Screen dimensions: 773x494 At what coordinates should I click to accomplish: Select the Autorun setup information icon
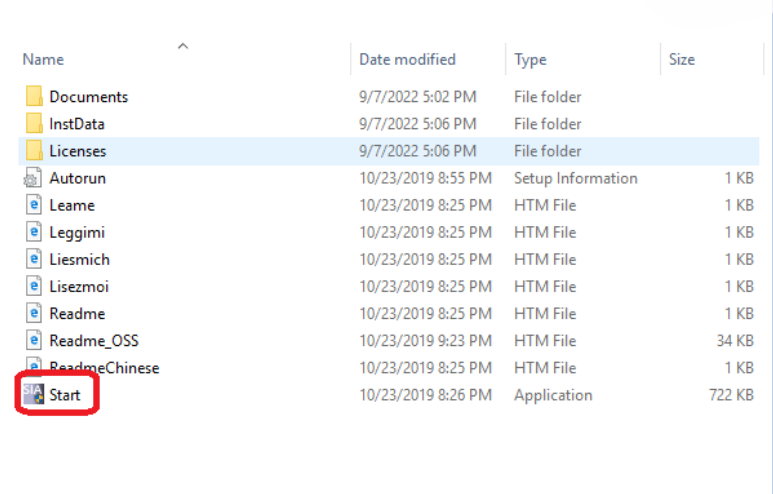pyautogui.click(x=33, y=178)
